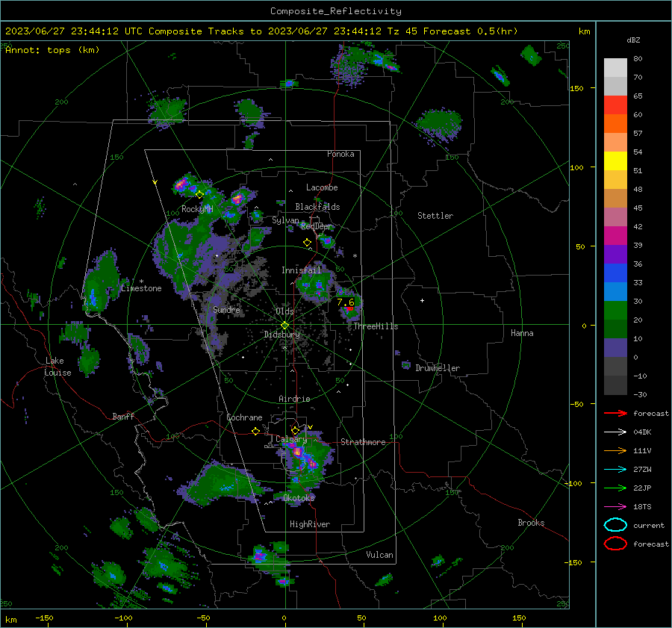This screenshot has width=672, height=628.
Task: Click the Lake Louise label
Action: click(x=57, y=367)
